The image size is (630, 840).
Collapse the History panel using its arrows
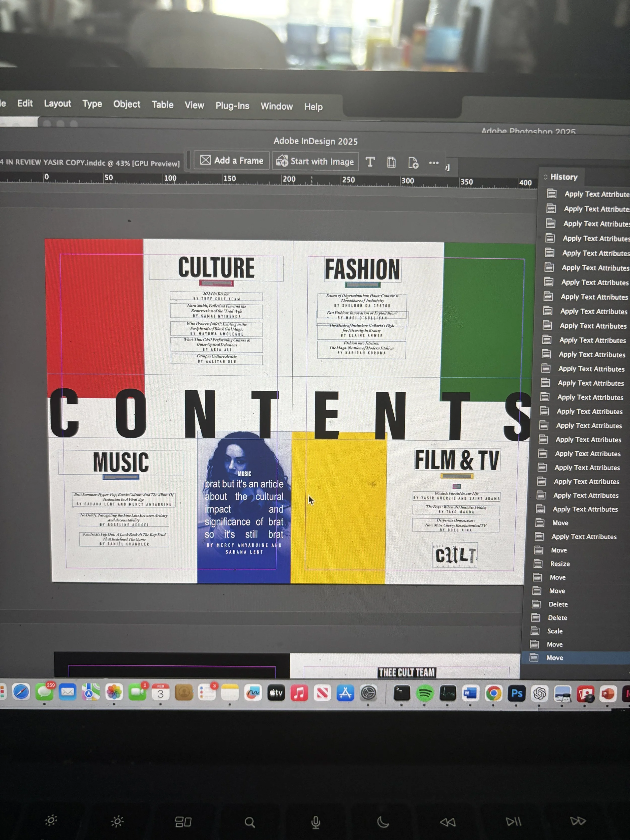[545, 177]
